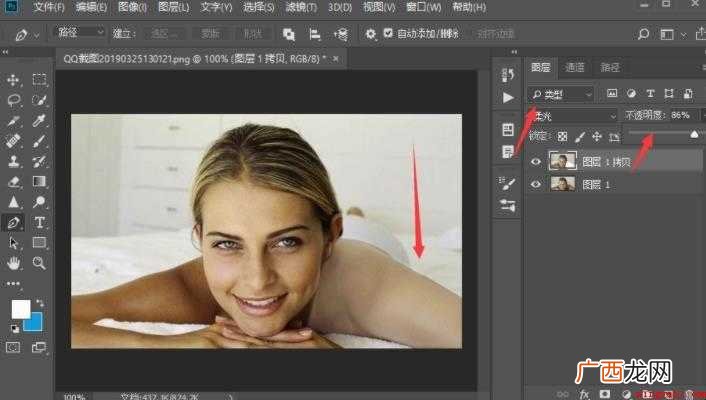The width and height of the screenshot is (706, 400).
Task: Toggle filter for shape layers
Action: pos(669,93)
